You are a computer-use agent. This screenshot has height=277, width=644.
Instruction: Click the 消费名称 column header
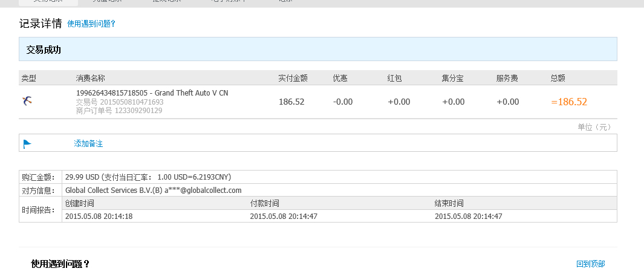click(90, 78)
